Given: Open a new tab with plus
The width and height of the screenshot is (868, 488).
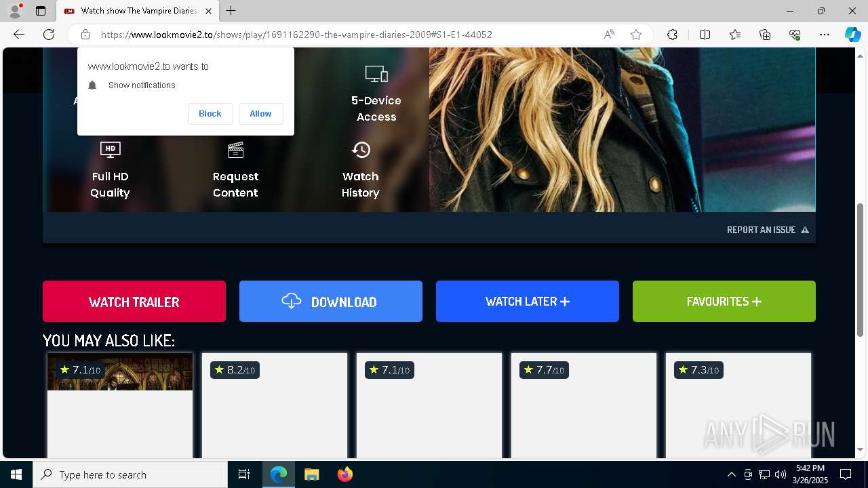Looking at the screenshot, I should tap(231, 11).
